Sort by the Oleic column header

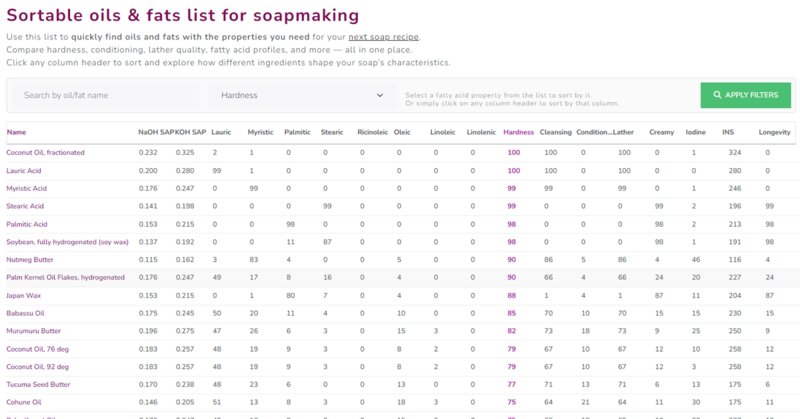(402, 132)
